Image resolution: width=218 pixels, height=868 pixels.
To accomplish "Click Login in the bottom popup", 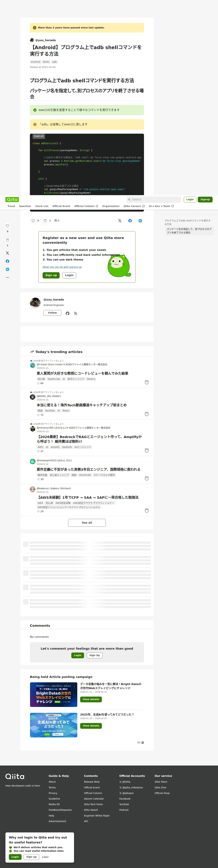I will (15, 857).
